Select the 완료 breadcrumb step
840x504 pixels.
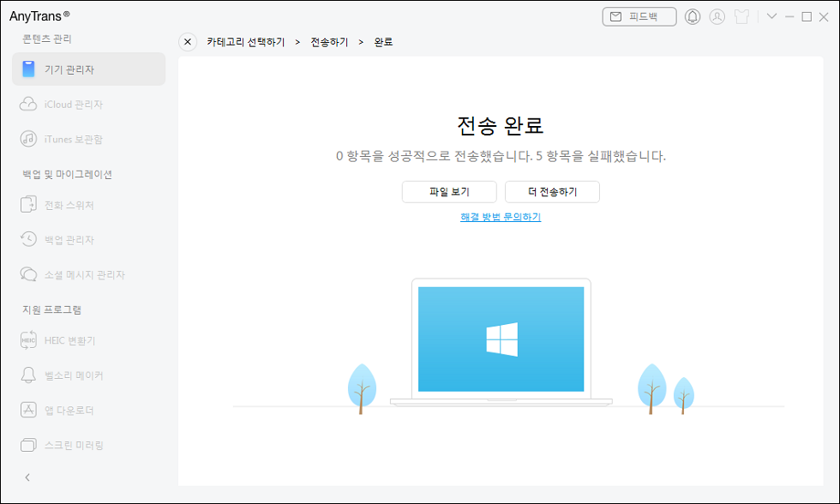pos(384,42)
